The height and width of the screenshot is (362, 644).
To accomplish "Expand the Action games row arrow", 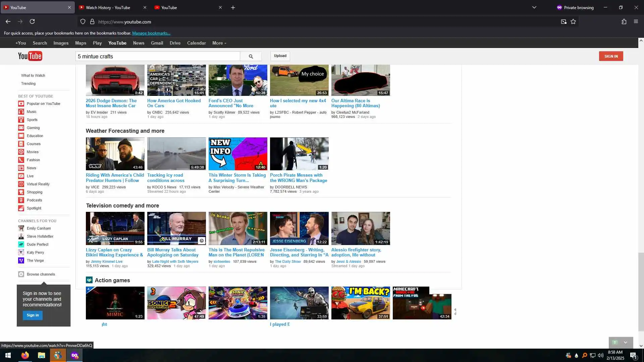I will click(455, 312).
